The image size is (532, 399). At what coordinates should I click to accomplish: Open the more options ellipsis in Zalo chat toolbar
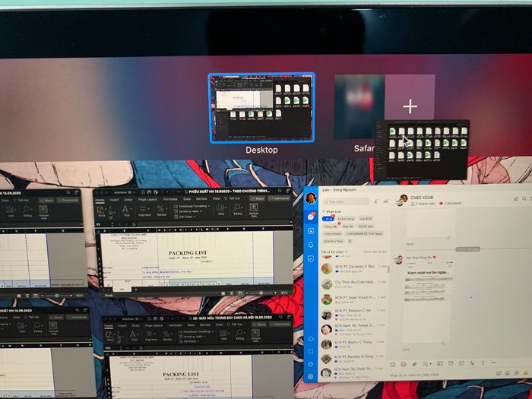(494, 363)
